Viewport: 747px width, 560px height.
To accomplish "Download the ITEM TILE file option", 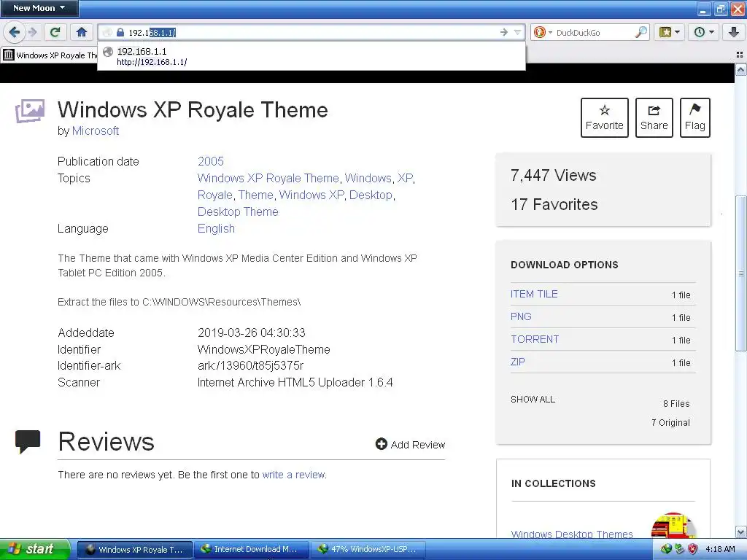I will 534,295.
